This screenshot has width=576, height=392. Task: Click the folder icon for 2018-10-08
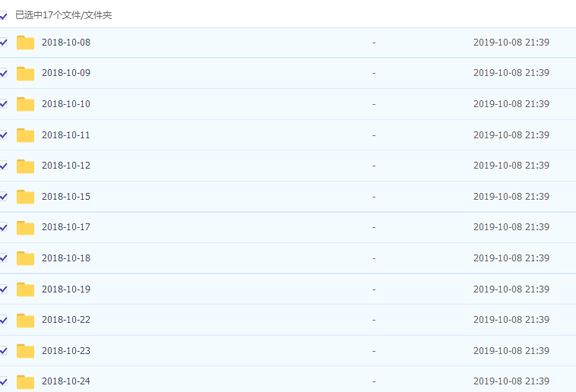coord(26,43)
